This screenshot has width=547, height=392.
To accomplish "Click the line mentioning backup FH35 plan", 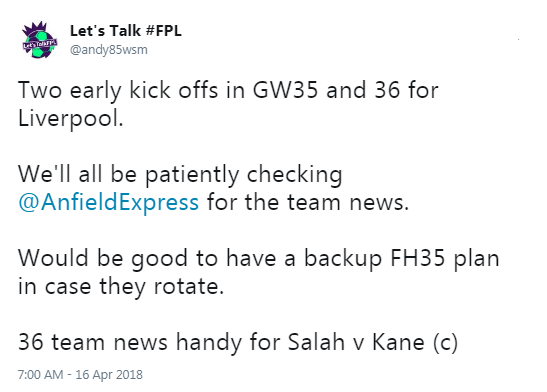I will click(x=258, y=258).
